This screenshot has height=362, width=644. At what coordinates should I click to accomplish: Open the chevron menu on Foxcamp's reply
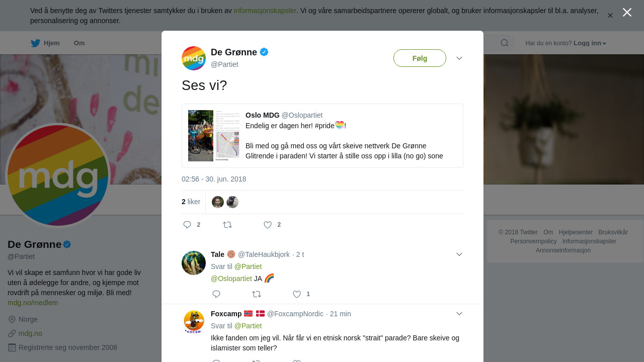coord(459,314)
